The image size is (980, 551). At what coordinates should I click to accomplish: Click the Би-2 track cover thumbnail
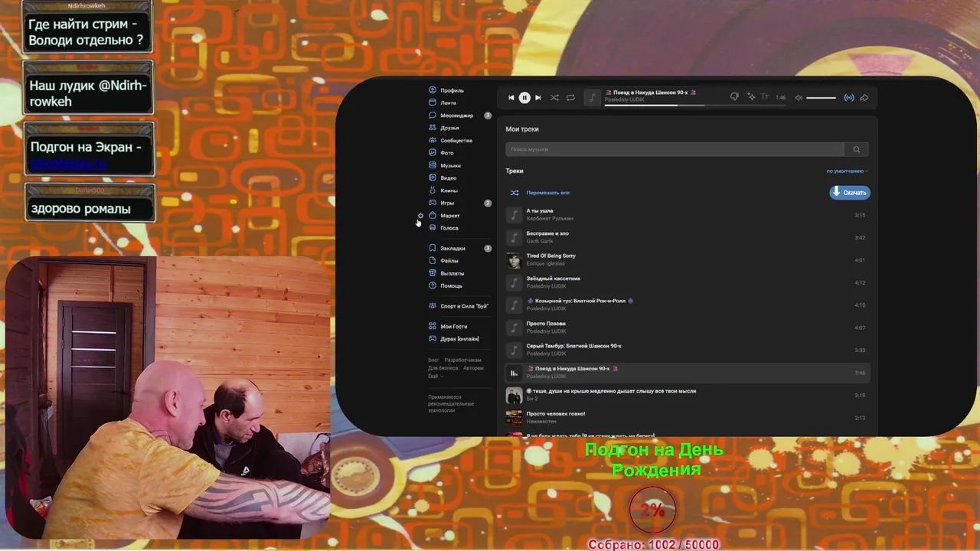514,395
